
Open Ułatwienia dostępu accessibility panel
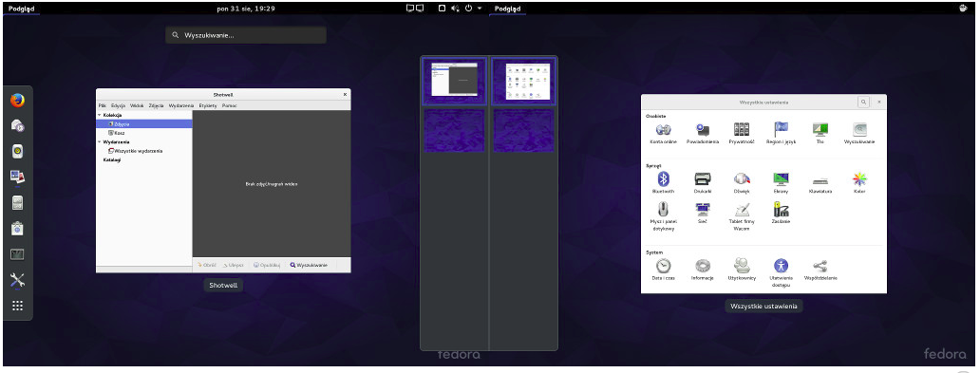coord(782,272)
